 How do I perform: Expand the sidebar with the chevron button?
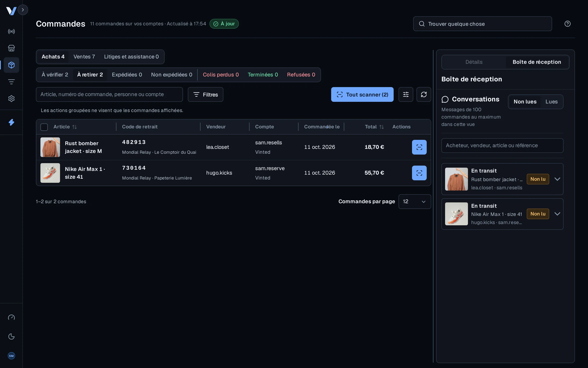(x=23, y=10)
